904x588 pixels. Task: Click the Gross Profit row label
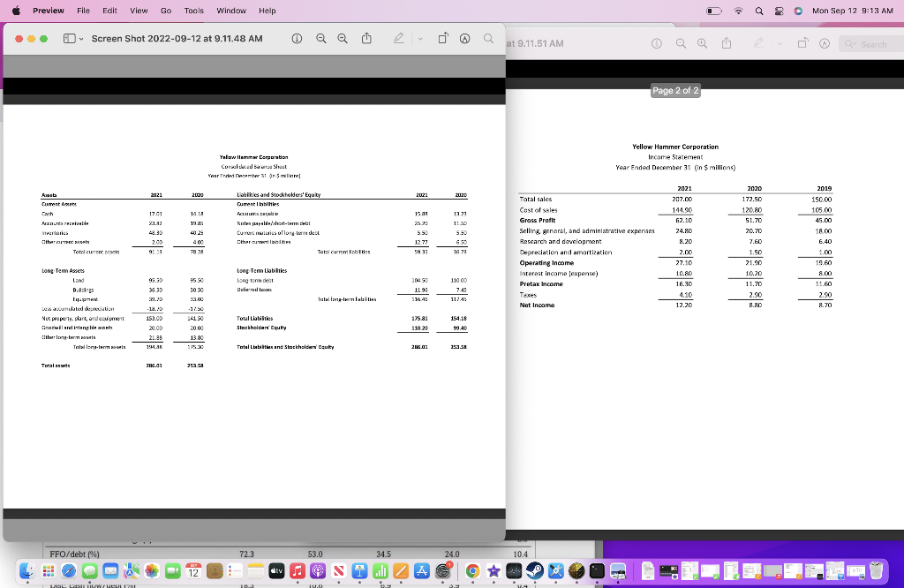click(x=538, y=220)
